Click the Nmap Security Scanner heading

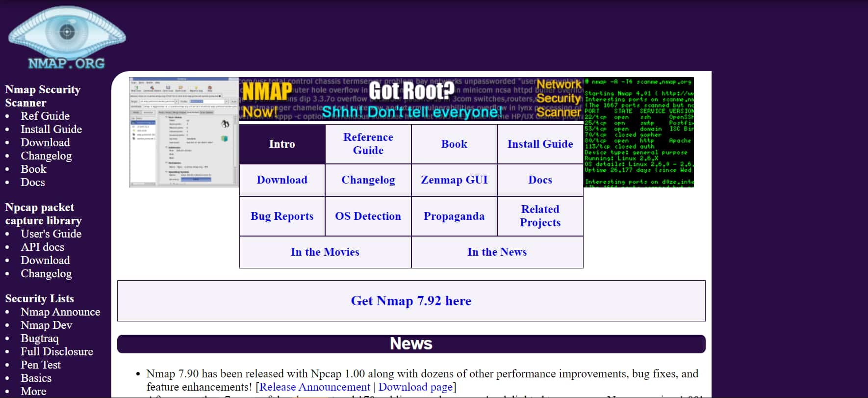click(x=43, y=96)
